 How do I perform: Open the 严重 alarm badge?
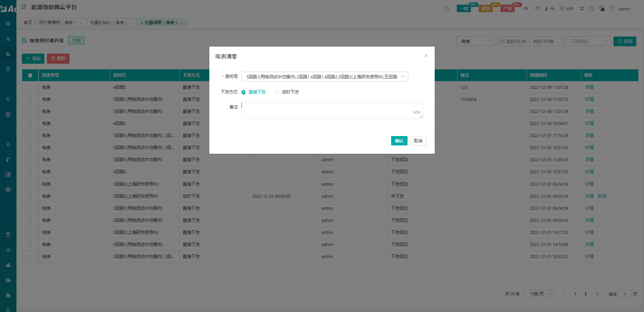tap(507, 8)
